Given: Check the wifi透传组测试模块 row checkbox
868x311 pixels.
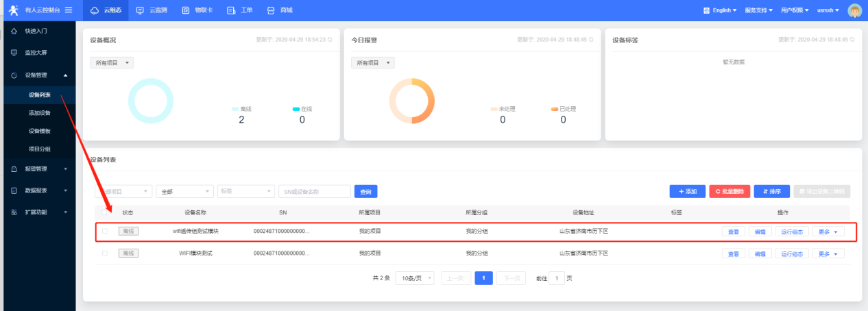Looking at the screenshot, I should tap(105, 232).
